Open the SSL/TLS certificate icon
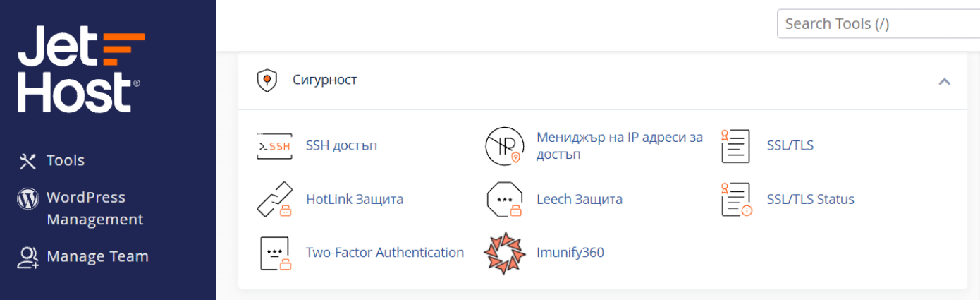980x300 pixels. pos(735,146)
